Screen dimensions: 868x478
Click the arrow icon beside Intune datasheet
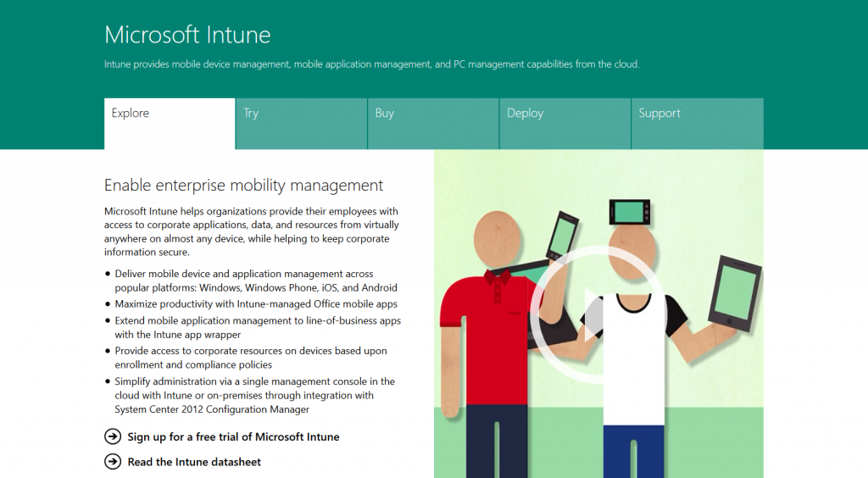point(113,461)
